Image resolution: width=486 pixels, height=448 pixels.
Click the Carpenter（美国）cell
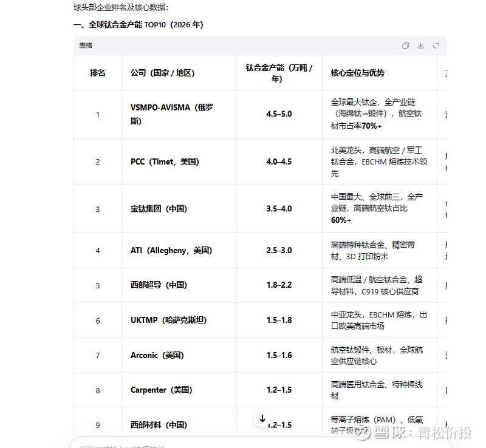(x=179, y=390)
